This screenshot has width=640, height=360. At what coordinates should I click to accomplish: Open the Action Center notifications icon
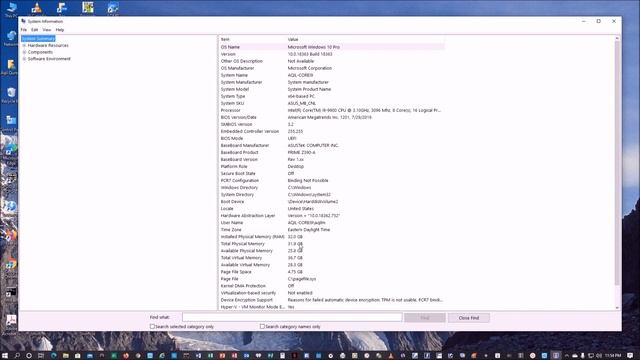coord(630,356)
